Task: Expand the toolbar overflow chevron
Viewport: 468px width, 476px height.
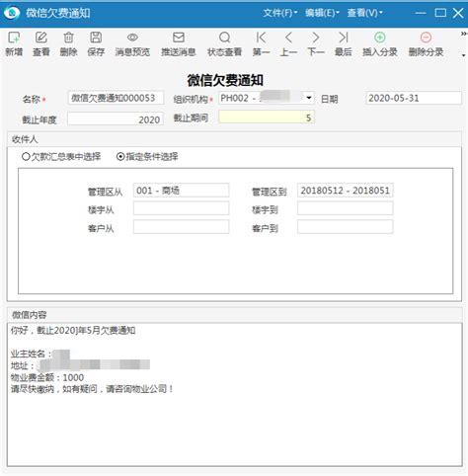Action: (x=464, y=34)
